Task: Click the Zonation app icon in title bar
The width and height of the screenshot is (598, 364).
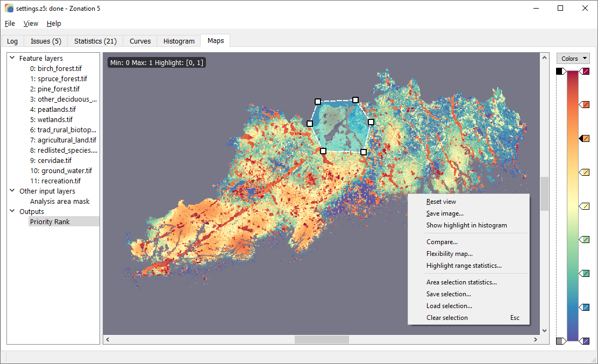Action: tap(9, 9)
